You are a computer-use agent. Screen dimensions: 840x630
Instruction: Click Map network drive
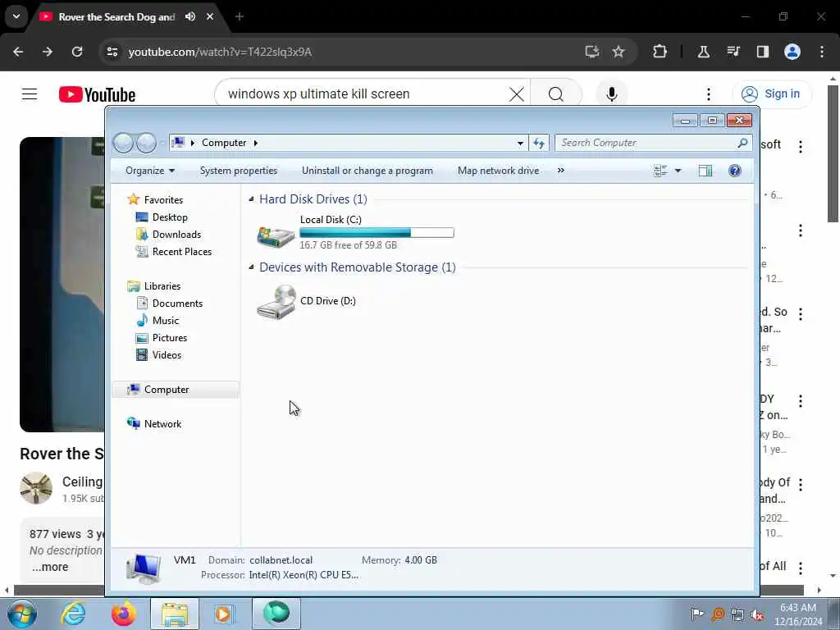(x=498, y=171)
